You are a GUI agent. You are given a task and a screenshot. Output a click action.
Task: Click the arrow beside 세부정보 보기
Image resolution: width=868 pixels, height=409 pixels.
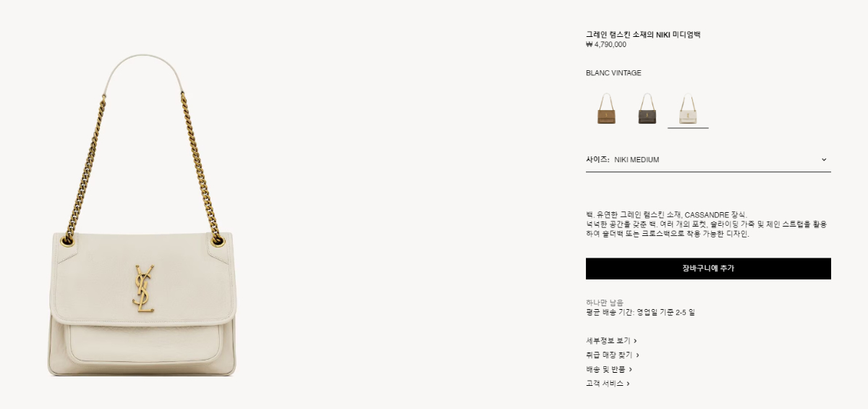(635, 341)
